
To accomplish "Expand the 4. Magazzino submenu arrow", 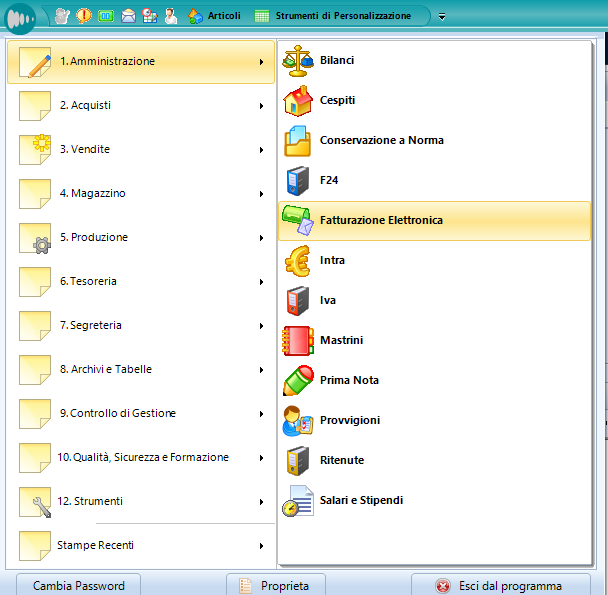I will 261,194.
